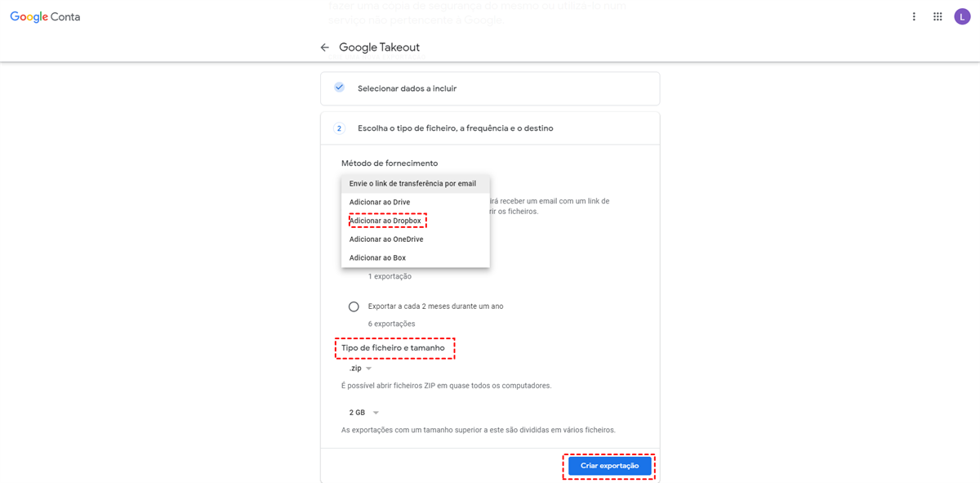Click the 6 exportações text
The height and width of the screenshot is (483, 980).
coord(391,324)
